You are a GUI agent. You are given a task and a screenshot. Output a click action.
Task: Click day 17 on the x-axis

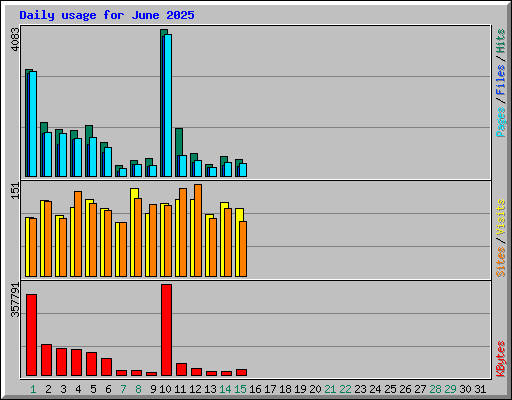270,389
